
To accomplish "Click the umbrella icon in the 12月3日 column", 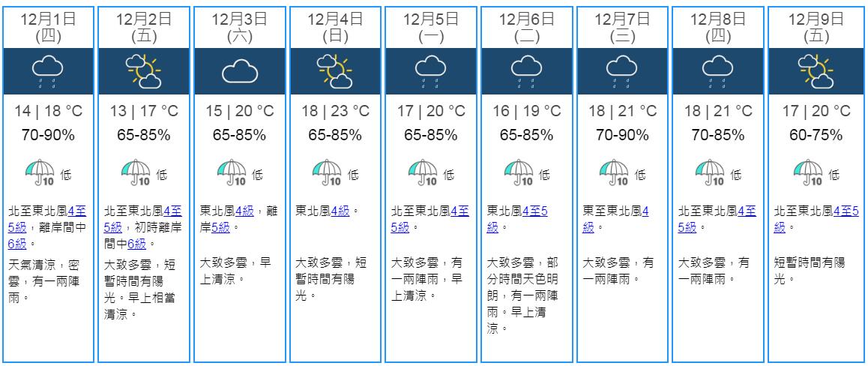I will 231,172.
